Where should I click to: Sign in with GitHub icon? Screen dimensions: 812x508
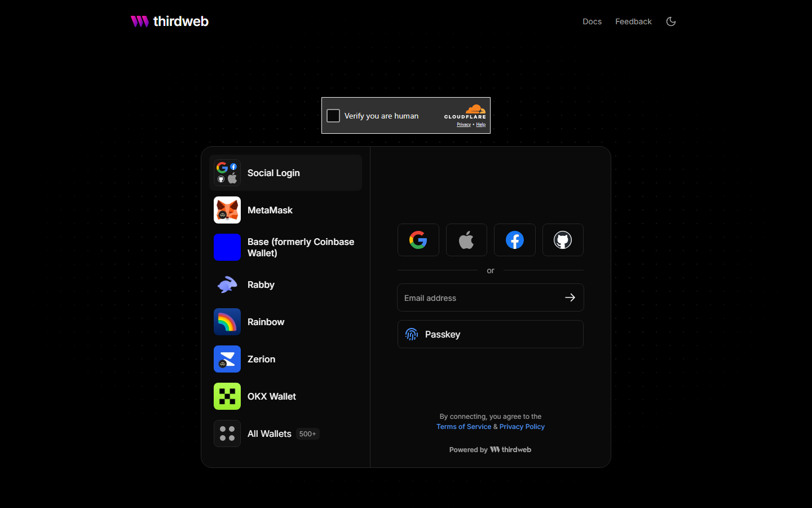pyautogui.click(x=563, y=240)
